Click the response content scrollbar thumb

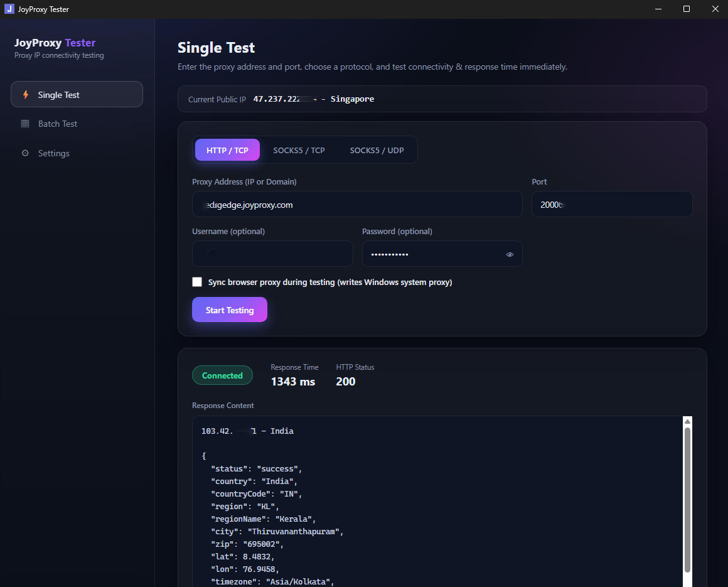pos(687,500)
